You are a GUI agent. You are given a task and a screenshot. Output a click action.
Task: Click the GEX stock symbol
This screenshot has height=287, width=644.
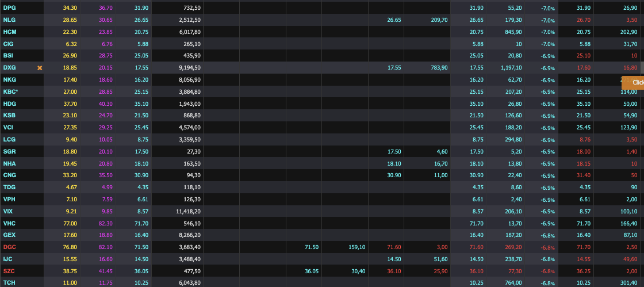(9, 235)
